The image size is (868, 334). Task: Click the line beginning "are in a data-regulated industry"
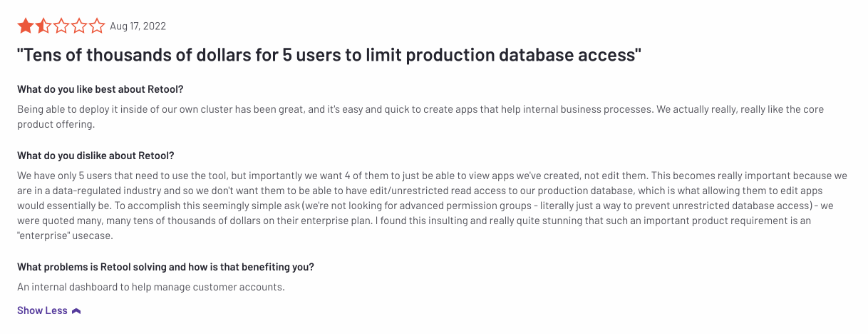432,191
